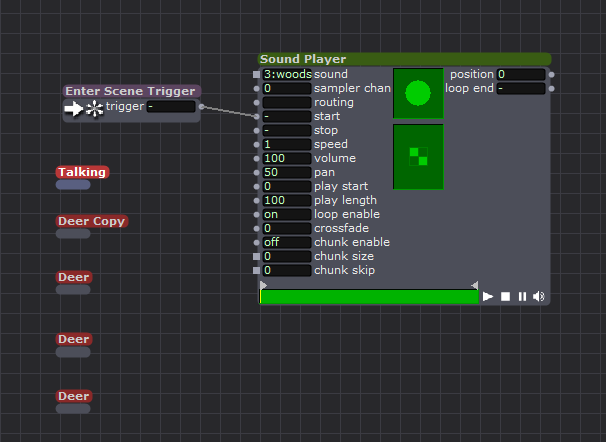Click the speaker icon in Sound Player
The image size is (606, 442).
coord(539,297)
